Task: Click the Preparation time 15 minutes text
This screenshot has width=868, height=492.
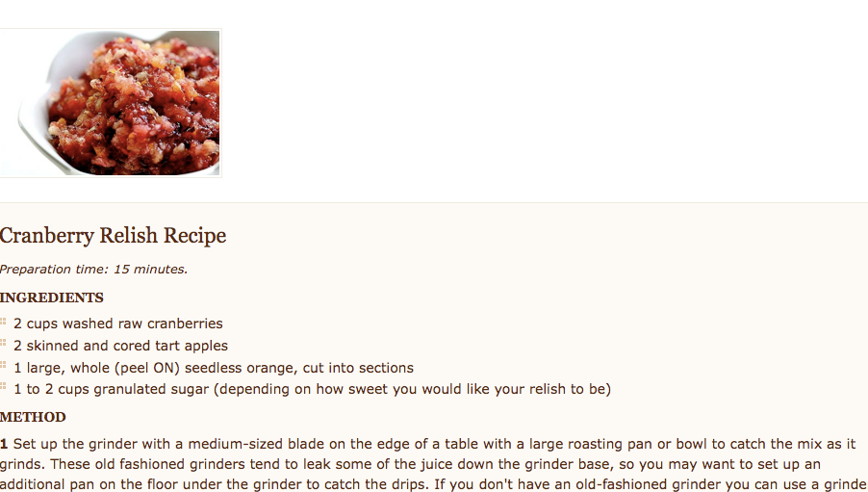Action: pos(93,270)
